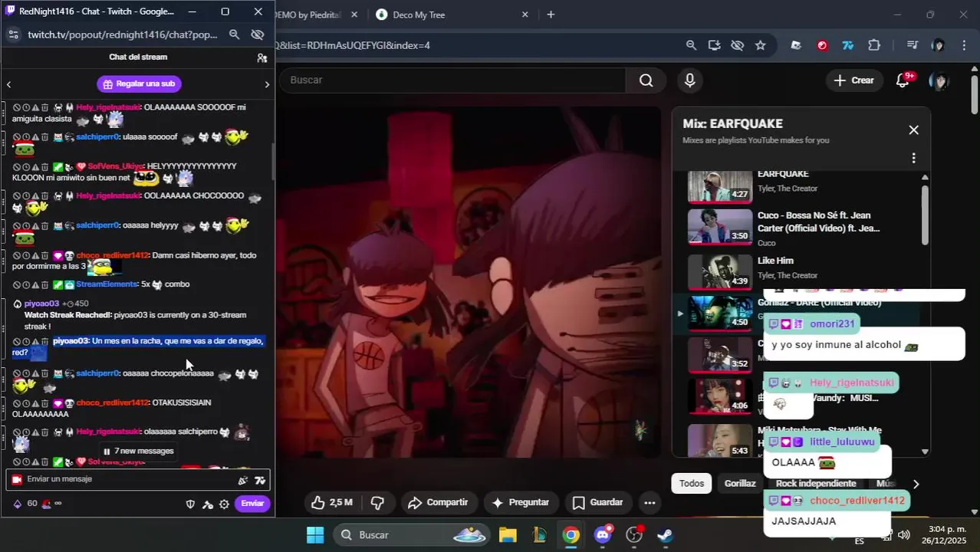The width and height of the screenshot is (980, 552).
Task: Select Todos filter chip
Action: 691,484
